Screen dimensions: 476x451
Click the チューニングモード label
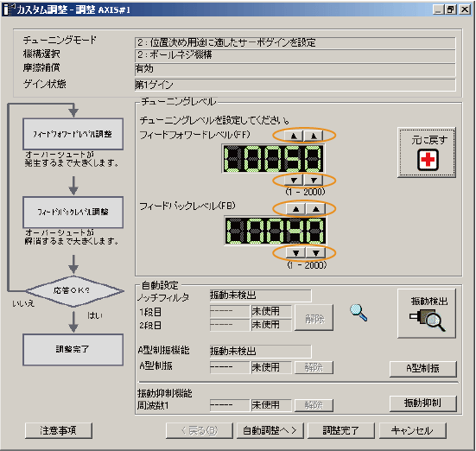(x=60, y=40)
